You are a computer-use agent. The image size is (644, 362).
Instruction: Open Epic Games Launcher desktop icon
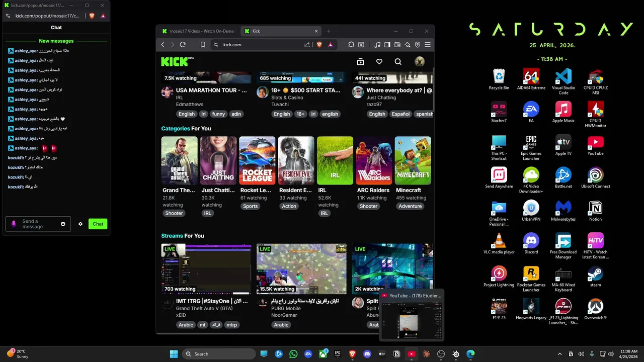(531, 147)
